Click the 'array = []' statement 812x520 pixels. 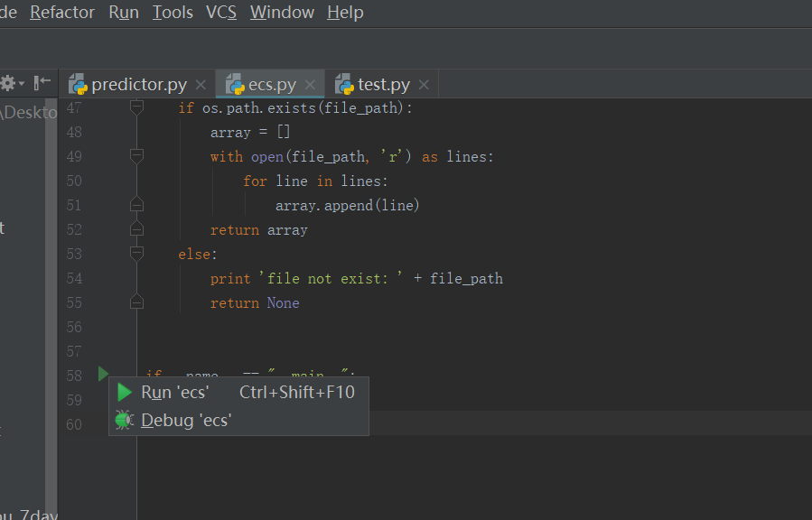(250, 133)
